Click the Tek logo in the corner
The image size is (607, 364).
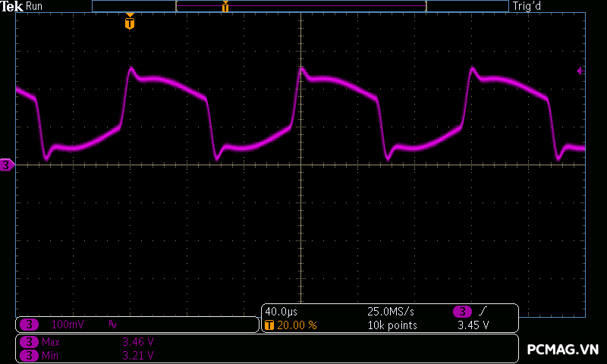click(13, 6)
